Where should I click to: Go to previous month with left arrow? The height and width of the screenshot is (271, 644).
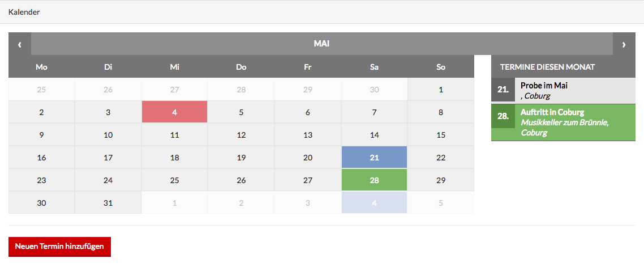tap(20, 44)
